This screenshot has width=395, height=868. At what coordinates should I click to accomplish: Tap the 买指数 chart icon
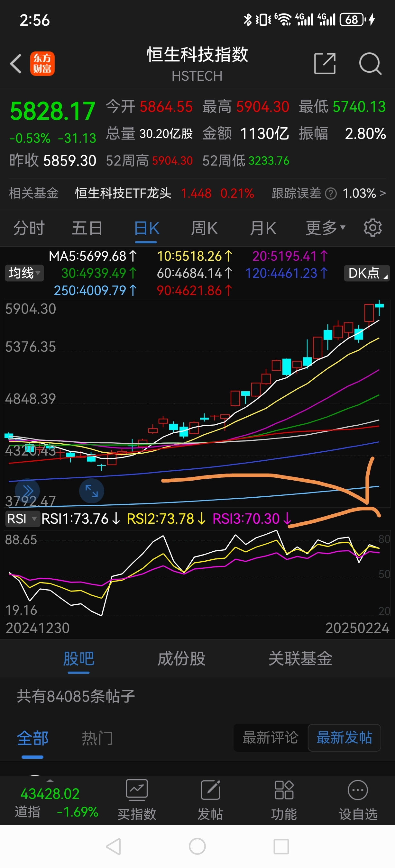click(137, 790)
